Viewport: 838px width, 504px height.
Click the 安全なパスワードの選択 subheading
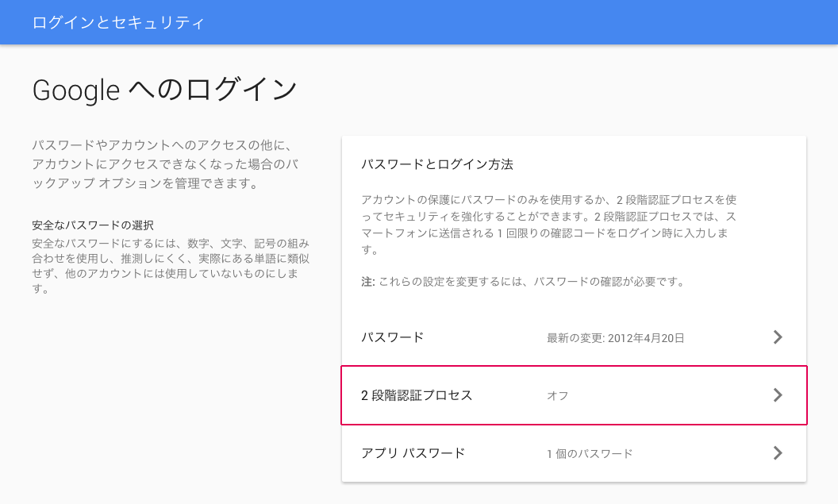tap(93, 225)
